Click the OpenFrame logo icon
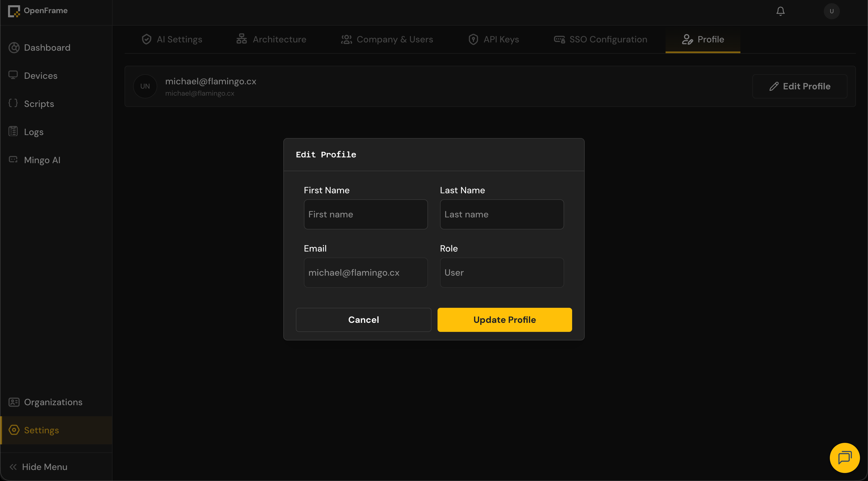This screenshot has height=481, width=868. [x=14, y=11]
